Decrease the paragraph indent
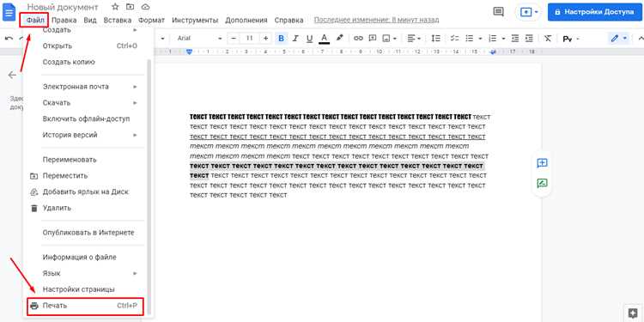 coord(515,38)
